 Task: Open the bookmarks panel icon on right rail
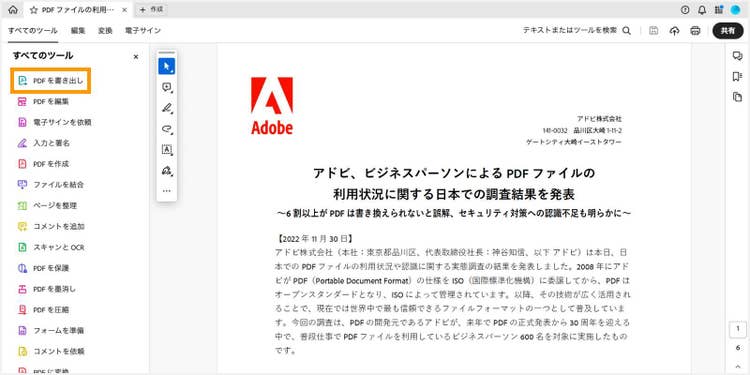737,77
